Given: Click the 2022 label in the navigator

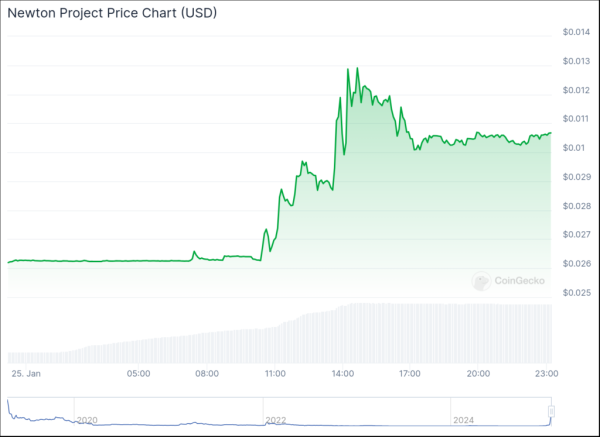Looking at the screenshot, I should tap(276, 420).
